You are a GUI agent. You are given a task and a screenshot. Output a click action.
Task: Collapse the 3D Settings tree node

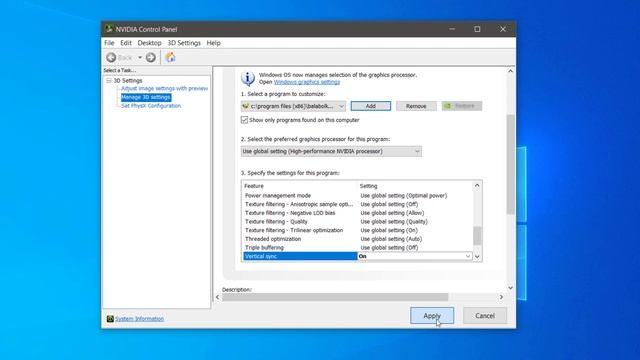pos(109,81)
